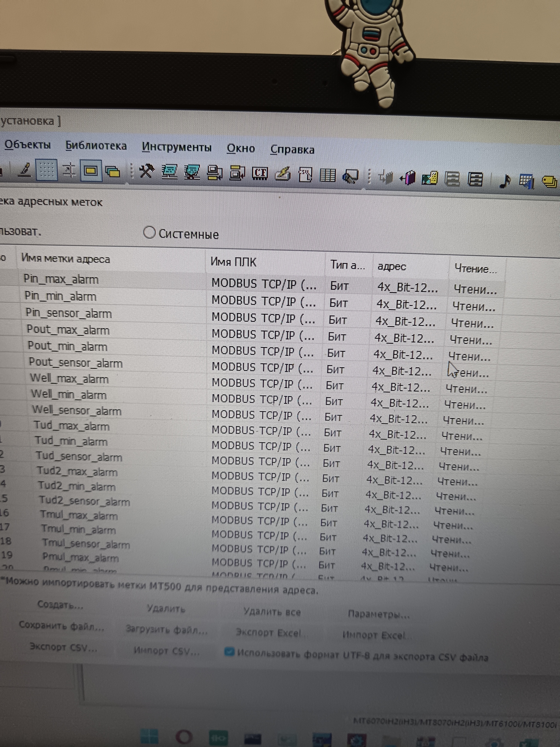Select the Pout_max_alarm row in the table

click(68, 330)
